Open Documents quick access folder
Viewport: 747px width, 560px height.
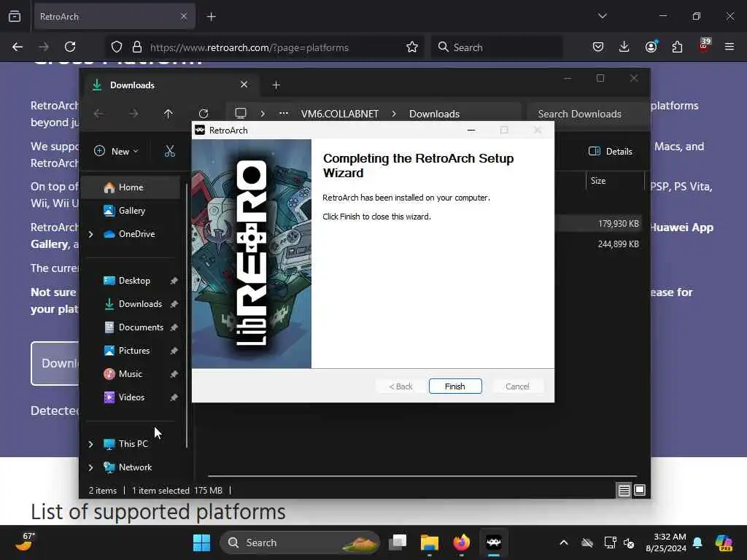pyautogui.click(x=141, y=327)
